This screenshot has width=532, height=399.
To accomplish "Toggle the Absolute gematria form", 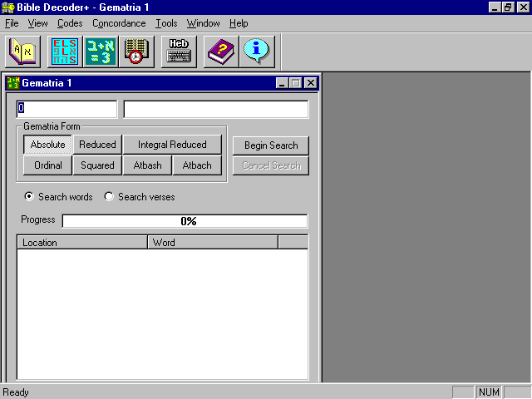I will [47, 145].
